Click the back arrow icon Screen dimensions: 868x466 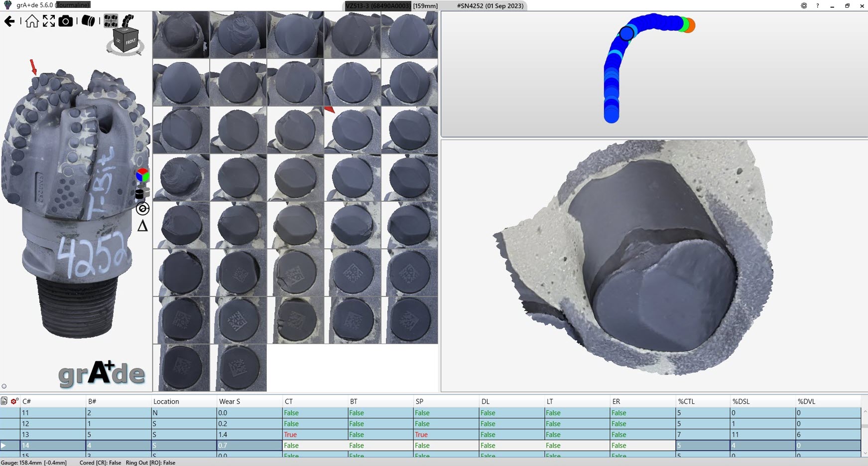[x=9, y=21]
